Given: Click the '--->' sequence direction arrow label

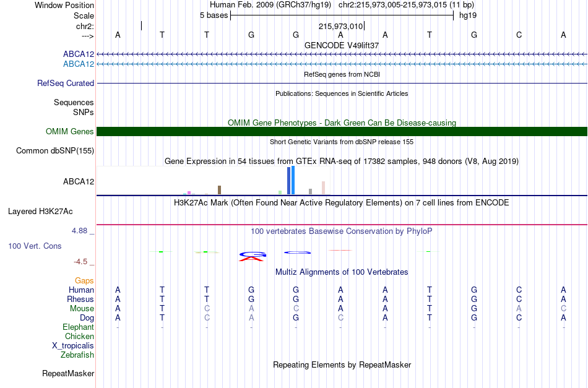Looking at the screenshot, I should [88, 36].
